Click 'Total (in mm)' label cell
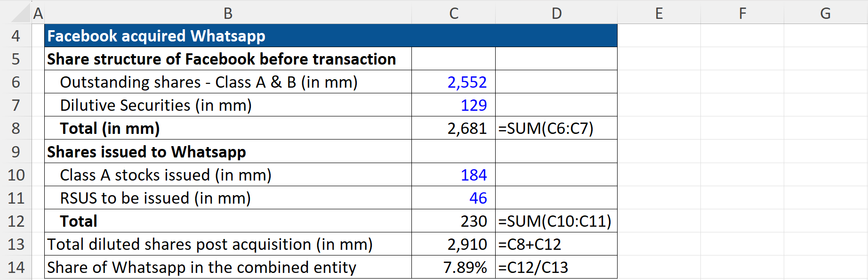Viewport: 868px width, 280px height. [x=228, y=128]
